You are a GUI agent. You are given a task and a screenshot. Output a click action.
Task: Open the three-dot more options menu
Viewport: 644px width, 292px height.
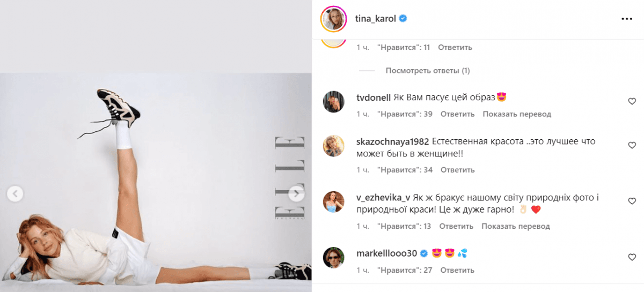[627, 19]
